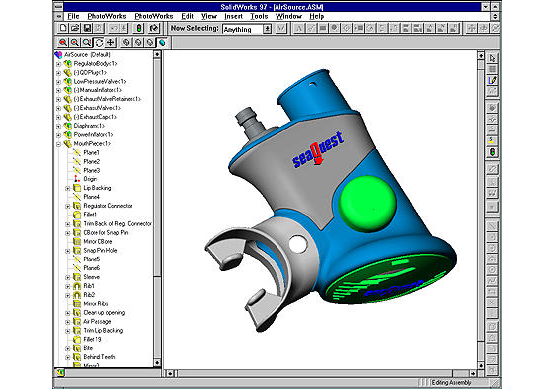Open the Insert menu

[x=234, y=16]
